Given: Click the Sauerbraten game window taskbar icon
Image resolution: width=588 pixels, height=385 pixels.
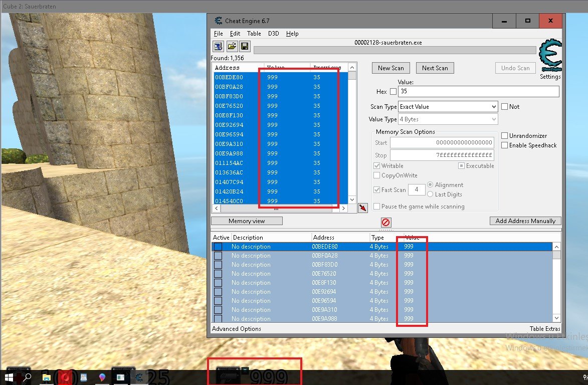Looking at the screenshot, I should [120, 377].
